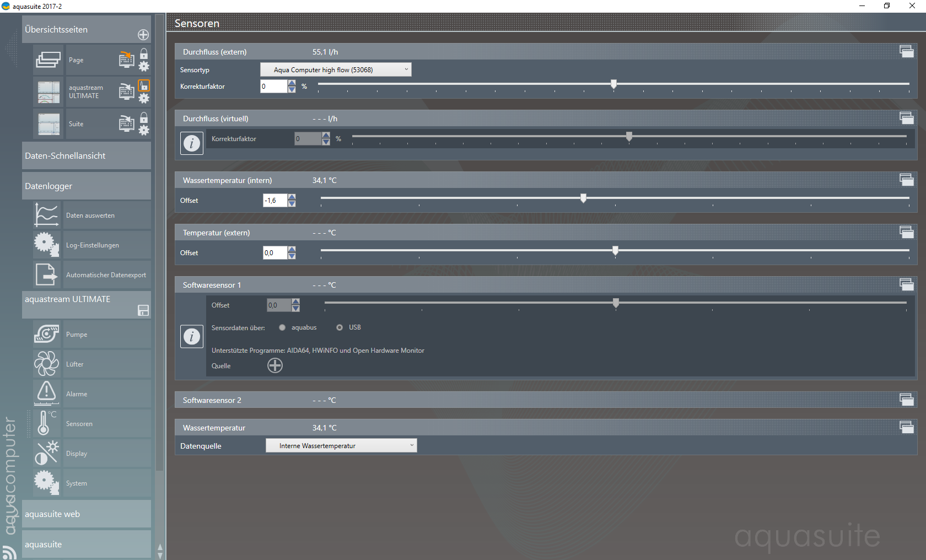Open the Pumpe page
926x560 pixels.
(92, 334)
